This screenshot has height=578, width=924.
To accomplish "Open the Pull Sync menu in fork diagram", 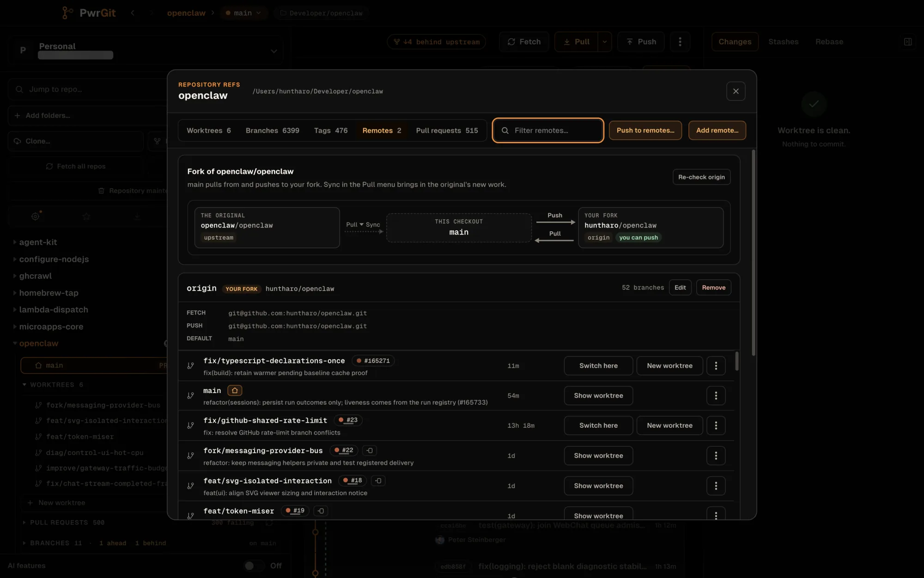I will click(x=363, y=225).
